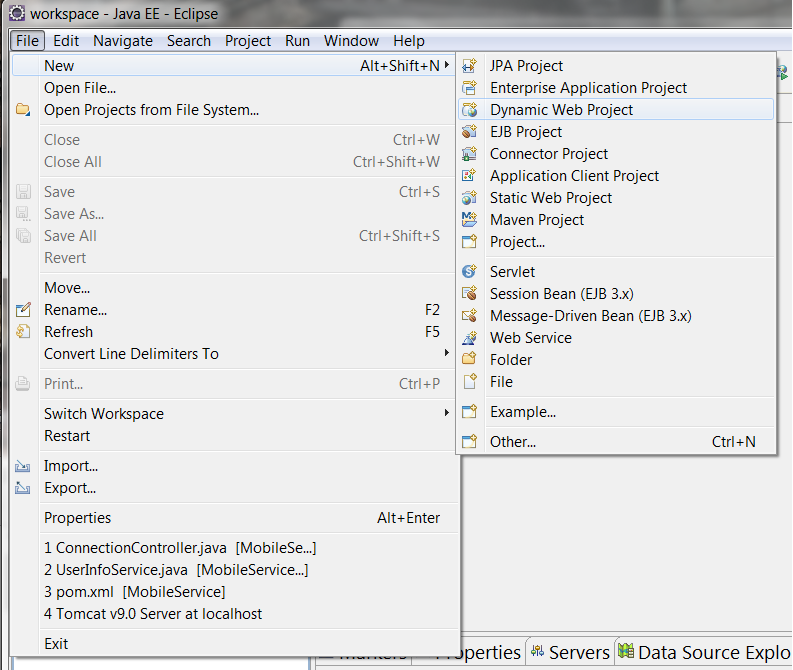
Task: Click the Servlet icon
Action: point(469,272)
